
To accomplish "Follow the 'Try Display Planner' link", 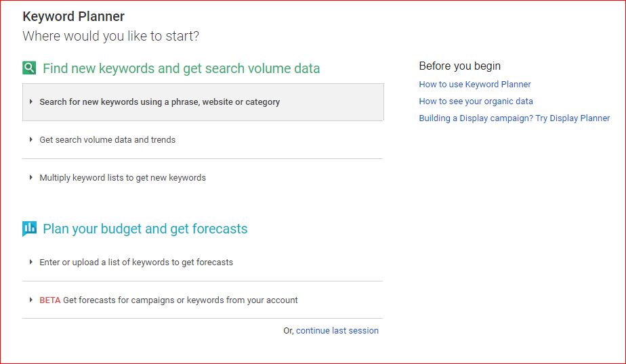I will [572, 118].
